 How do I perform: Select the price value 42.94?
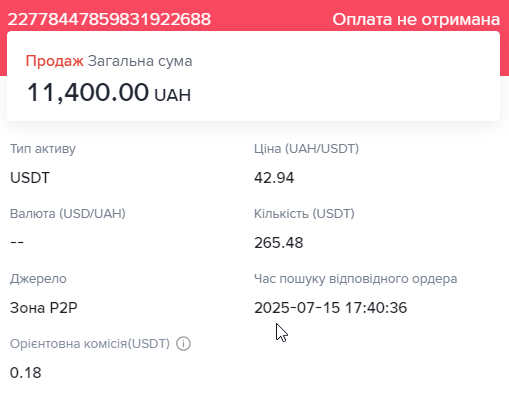tap(274, 178)
